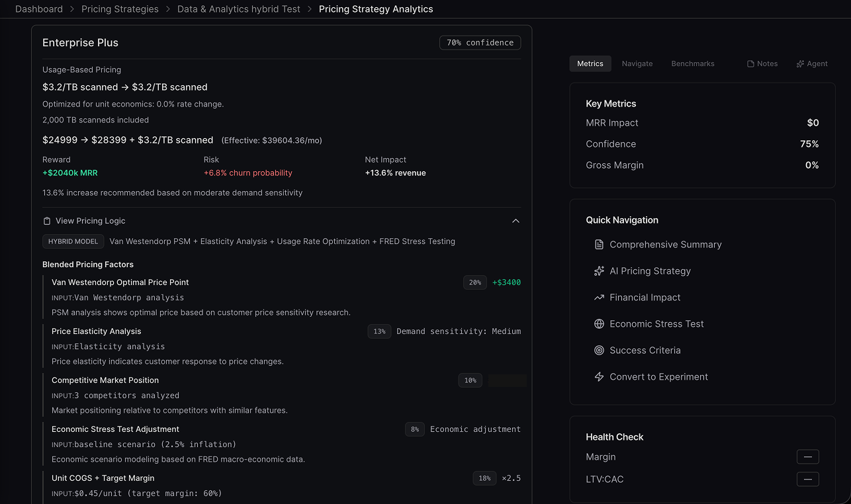Click the Notes tab page icon
Viewport: 851px width, 504px height.
[750, 64]
